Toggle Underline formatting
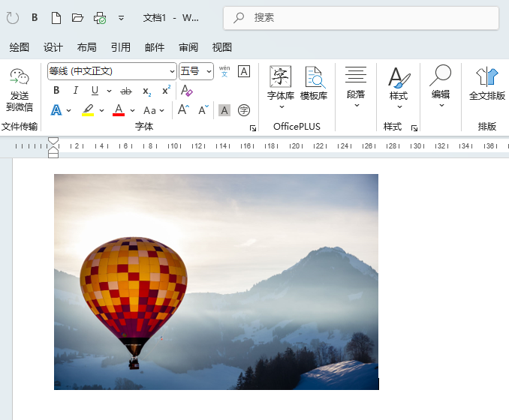This screenshot has width=509, height=420. (95, 91)
